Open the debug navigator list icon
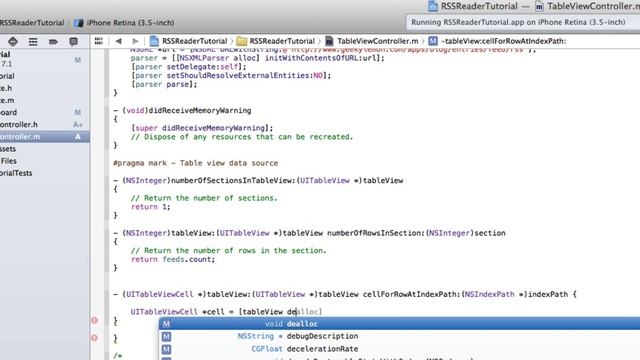 33,41
